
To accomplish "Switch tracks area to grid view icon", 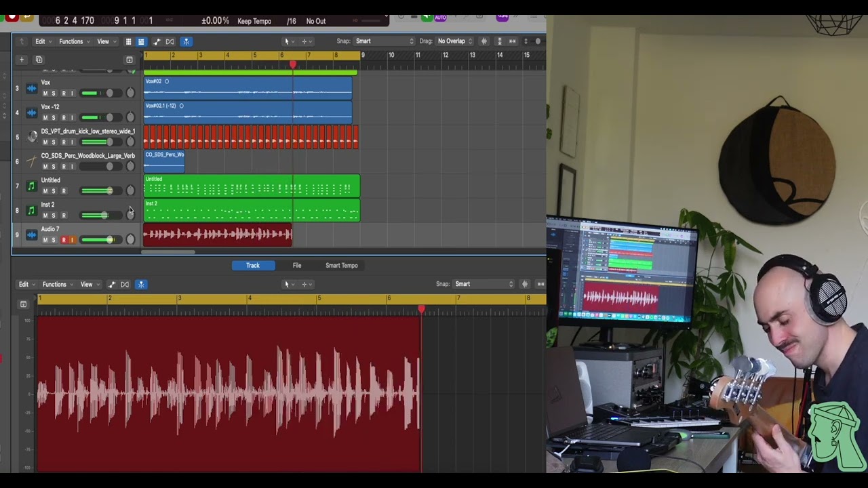I will [128, 41].
